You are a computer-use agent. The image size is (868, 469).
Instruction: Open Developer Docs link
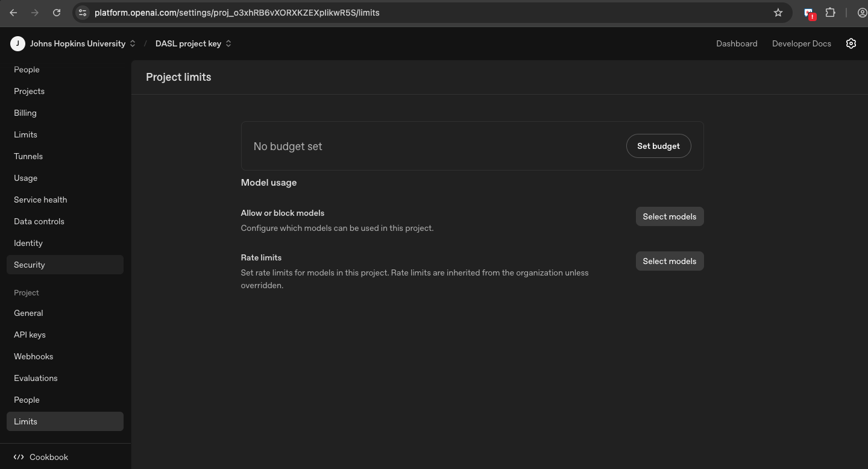pyautogui.click(x=802, y=43)
